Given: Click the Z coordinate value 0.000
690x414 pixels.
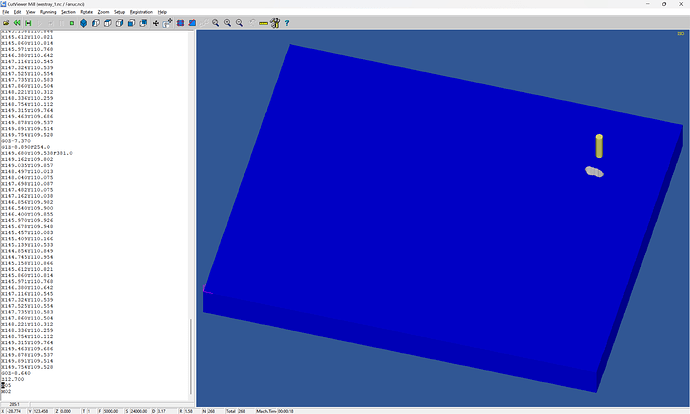Looking at the screenshot, I should (x=65, y=411).
